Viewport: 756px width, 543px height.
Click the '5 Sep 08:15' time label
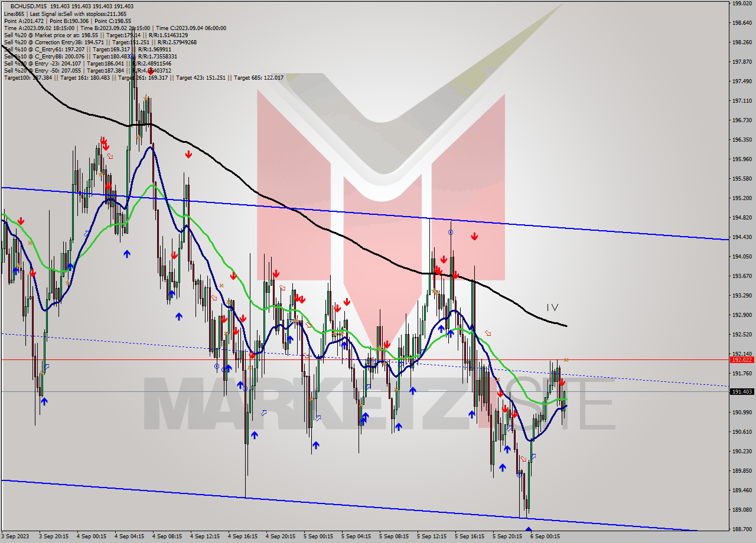pos(395,537)
